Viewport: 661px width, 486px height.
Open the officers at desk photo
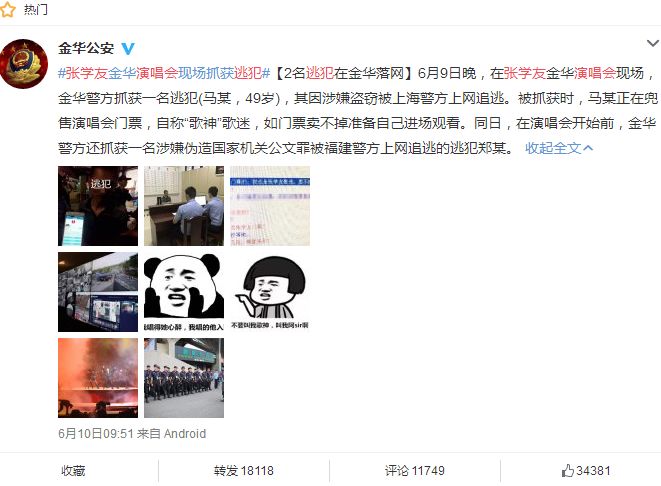click(184, 206)
